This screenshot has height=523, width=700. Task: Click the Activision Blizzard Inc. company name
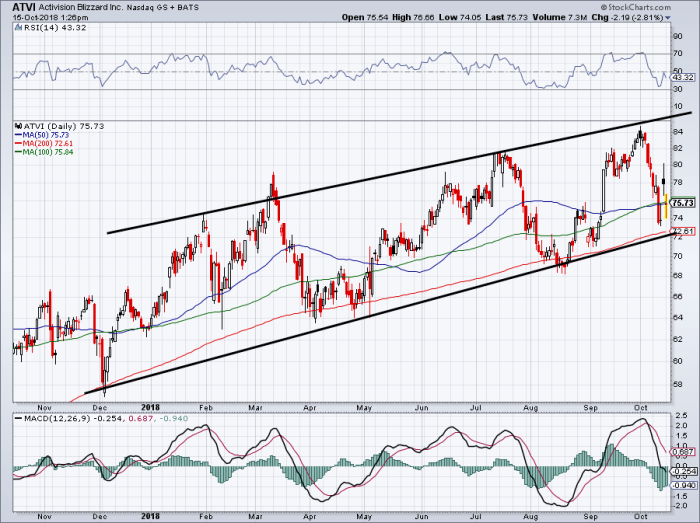[80, 8]
